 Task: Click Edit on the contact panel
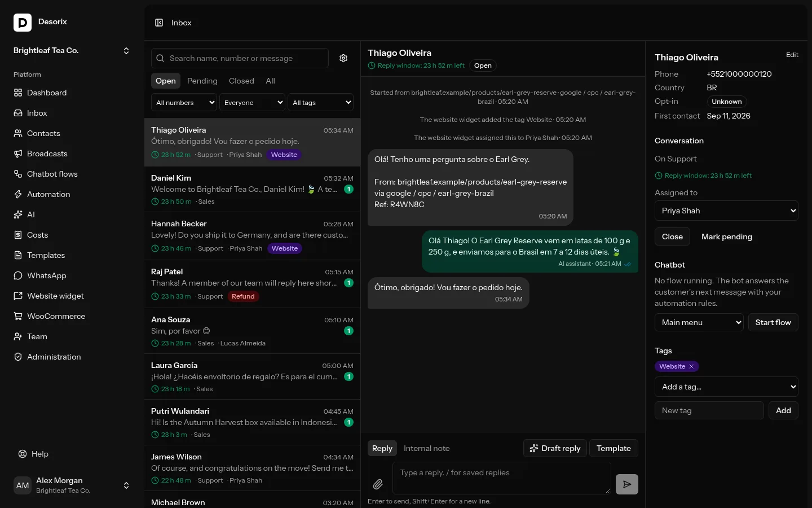(792, 55)
